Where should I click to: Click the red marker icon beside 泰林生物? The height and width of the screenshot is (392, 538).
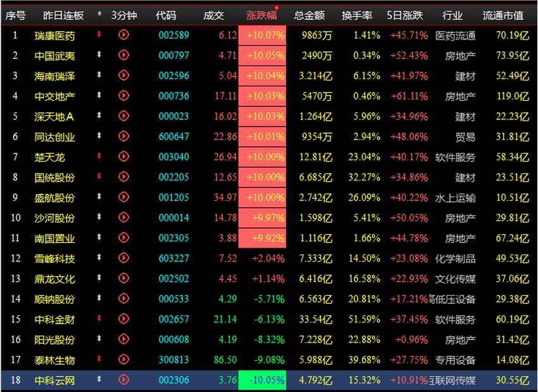pos(99,358)
